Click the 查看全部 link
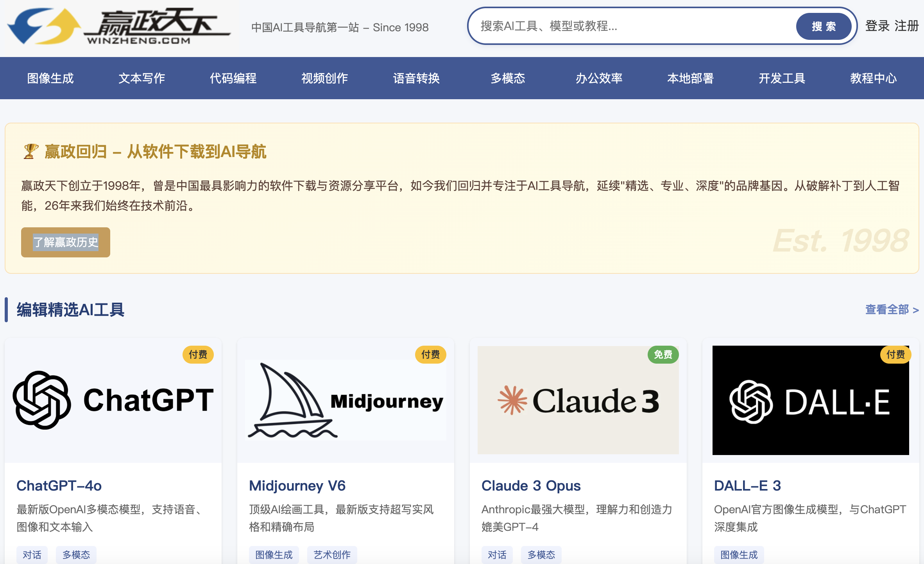This screenshot has width=924, height=564. click(x=892, y=310)
